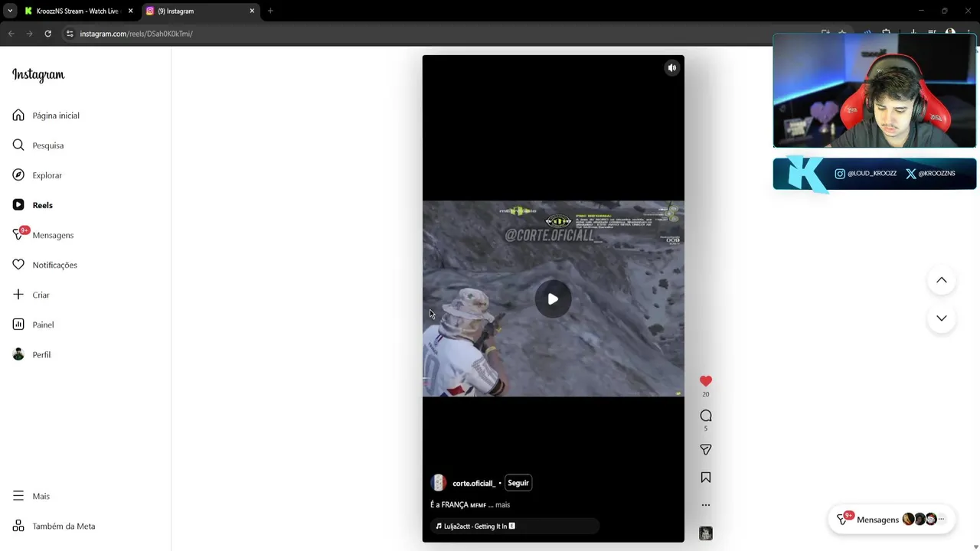Click corte.oficiall_ username link
The image size is (980, 551).
click(x=474, y=484)
